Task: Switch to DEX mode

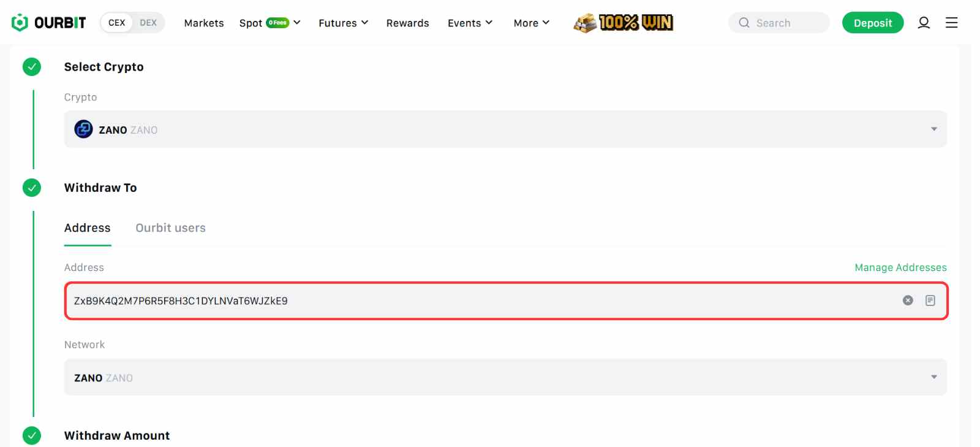Action: [x=148, y=23]
